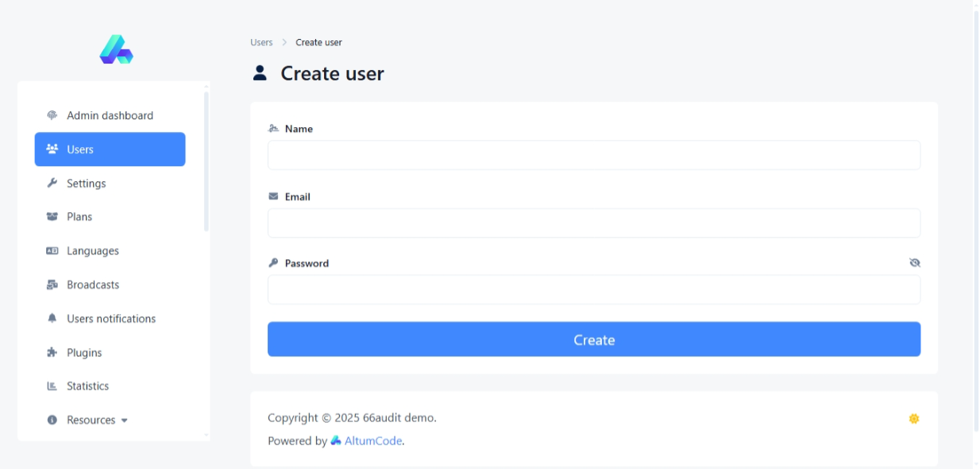Click the Statistics chart icon
Viewport: 980px width, 469px height.
click(52, 386)
